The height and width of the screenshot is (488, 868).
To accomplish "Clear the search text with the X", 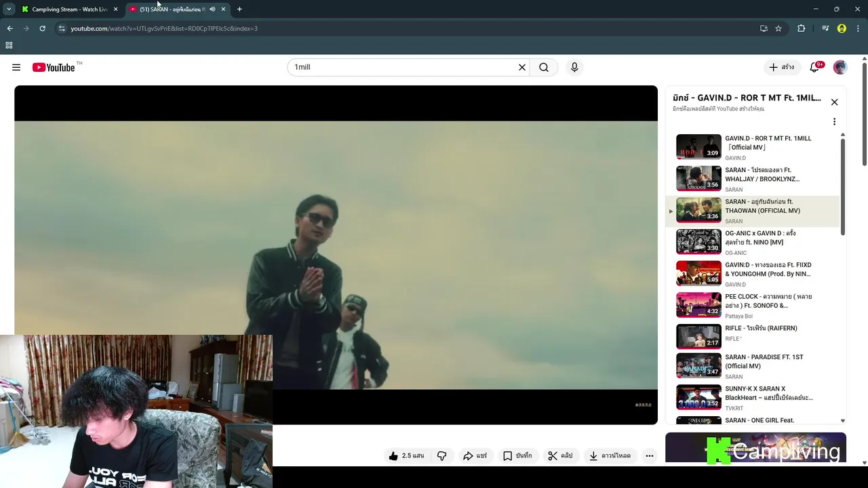I will tap(522, 67).
